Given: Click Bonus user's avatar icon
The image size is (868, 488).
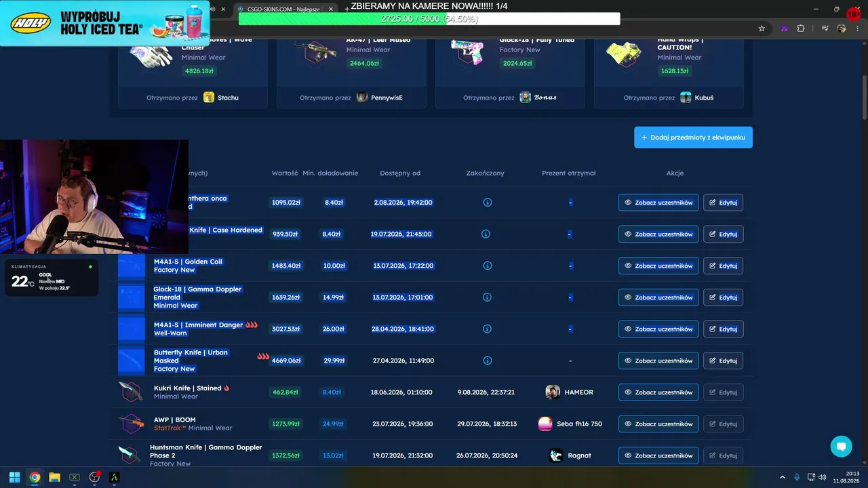Looking at the screenshot, I should [x=526, y=98].
